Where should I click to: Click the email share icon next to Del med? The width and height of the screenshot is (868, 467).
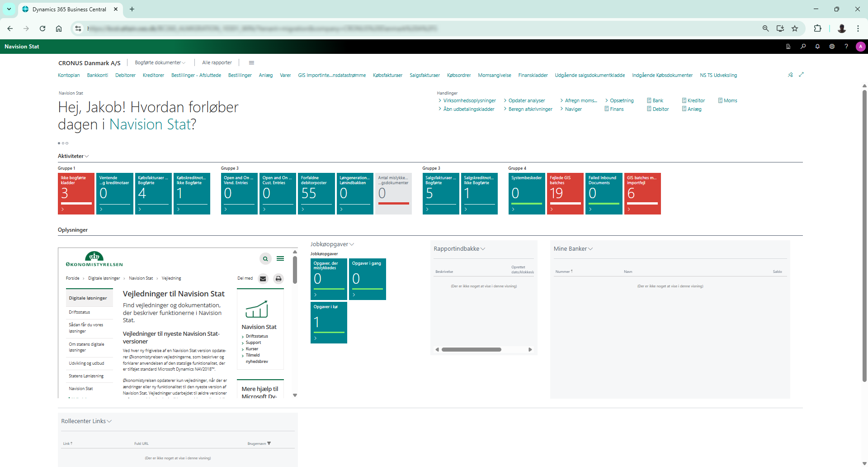click(263, 279)
